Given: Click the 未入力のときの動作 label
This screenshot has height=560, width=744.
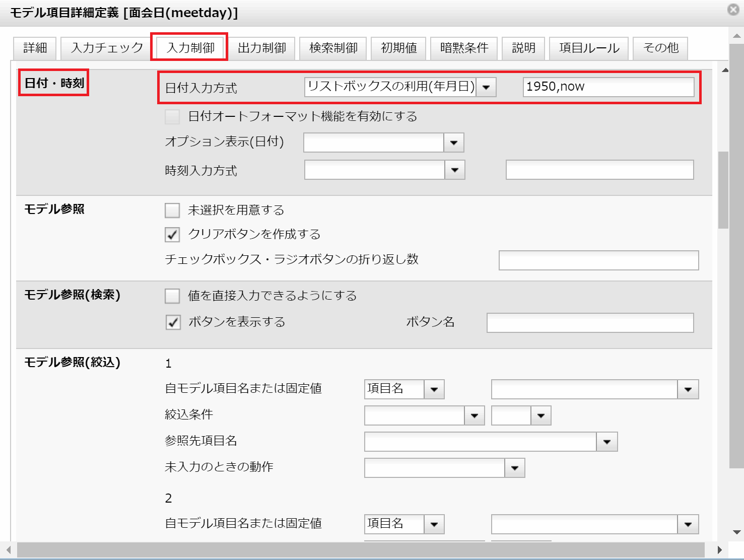Looking at the screenshot, I should 219,467.
